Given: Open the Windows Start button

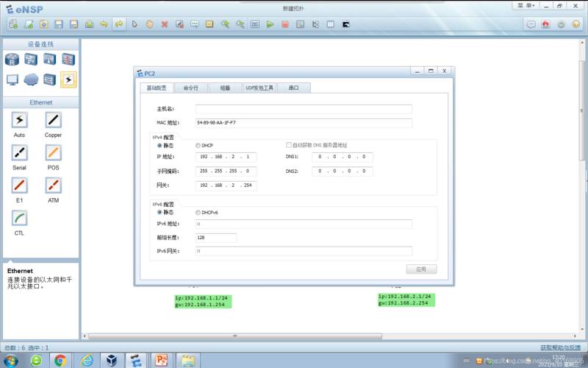Looking at the screenshot, I should [10, 361].
